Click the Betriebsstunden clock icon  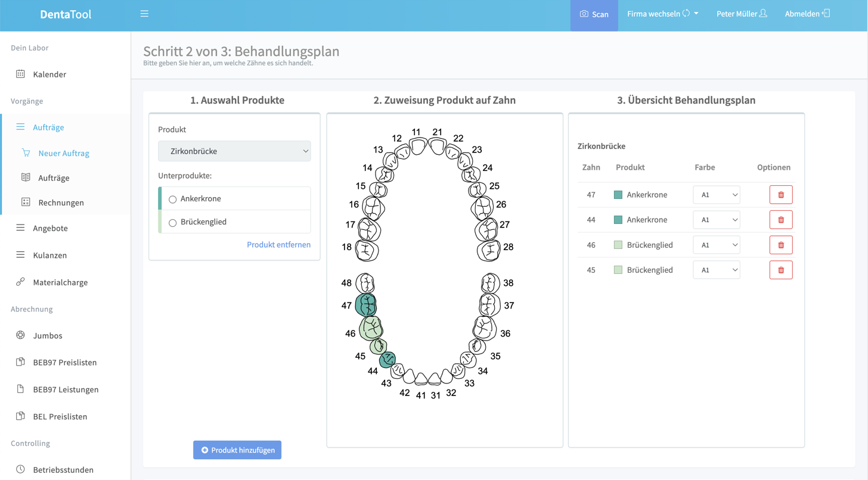pos(20,469)
